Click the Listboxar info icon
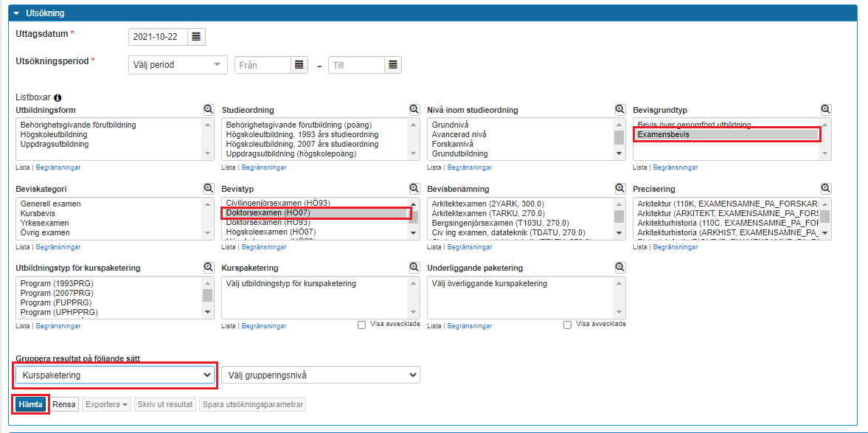The width and height of the screenshot is (868, 433). pos(58,97)
